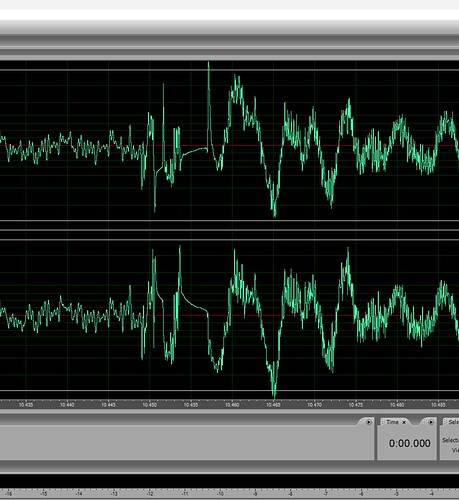Click the 10.450 mark on the time ruler
Image resolution: width=459 pixels, height=500 pixels.
click(x=150, y=405)
